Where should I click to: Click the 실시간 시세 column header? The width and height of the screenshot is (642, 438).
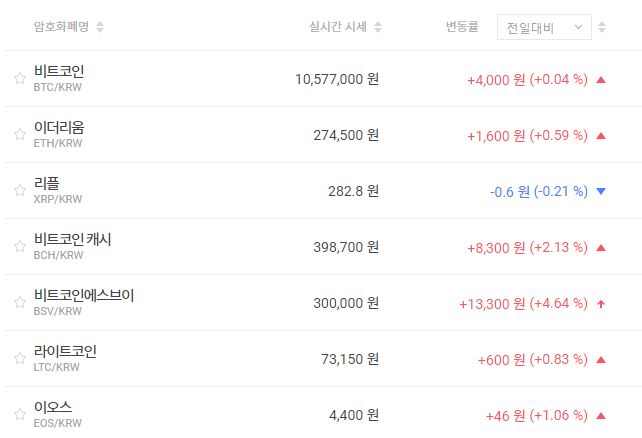point(338,27)
